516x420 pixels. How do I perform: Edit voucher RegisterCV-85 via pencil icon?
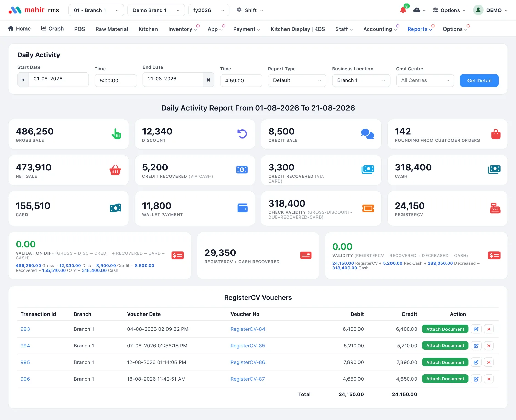[476, 346]
